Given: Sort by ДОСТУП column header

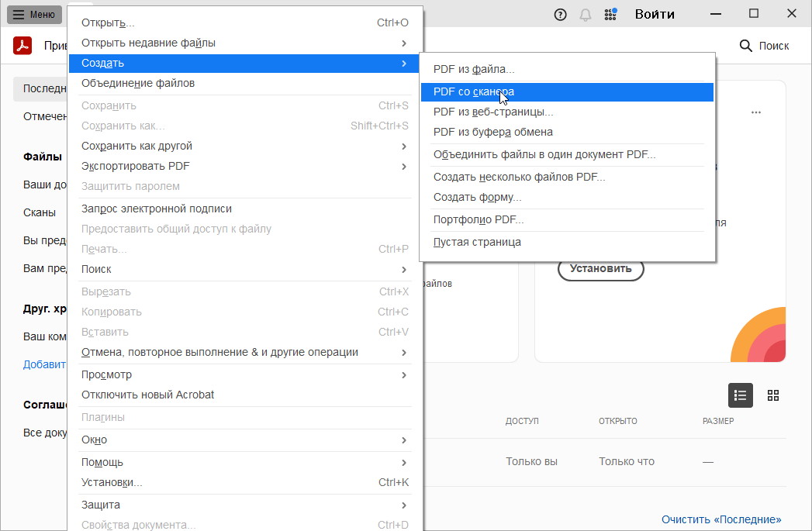Looking at the screenshot, I should [x=522, y=421].
